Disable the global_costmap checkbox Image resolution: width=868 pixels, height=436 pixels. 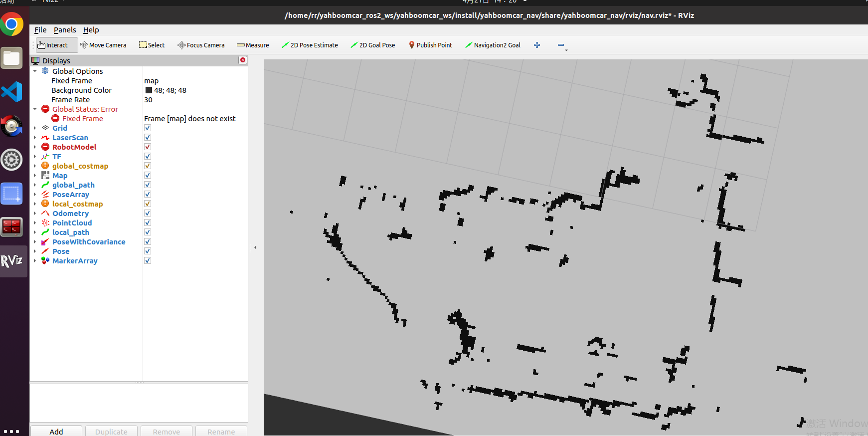click(148, 166)
